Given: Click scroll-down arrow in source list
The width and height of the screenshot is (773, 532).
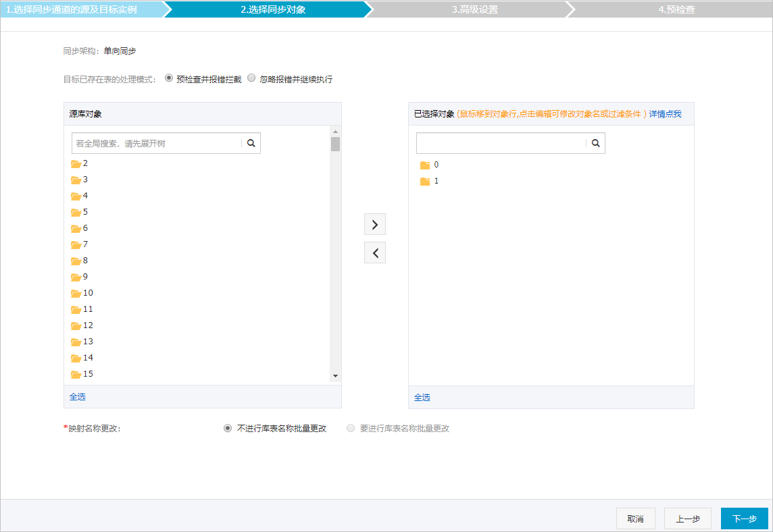Looking at the screenshot, I should tap(336, 376).
